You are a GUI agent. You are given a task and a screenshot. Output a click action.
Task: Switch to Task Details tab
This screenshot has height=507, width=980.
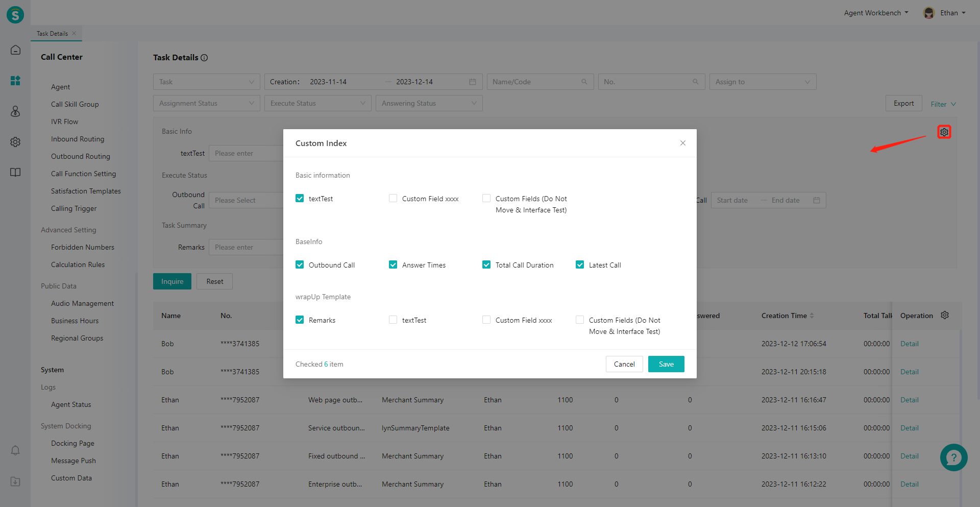52,34
